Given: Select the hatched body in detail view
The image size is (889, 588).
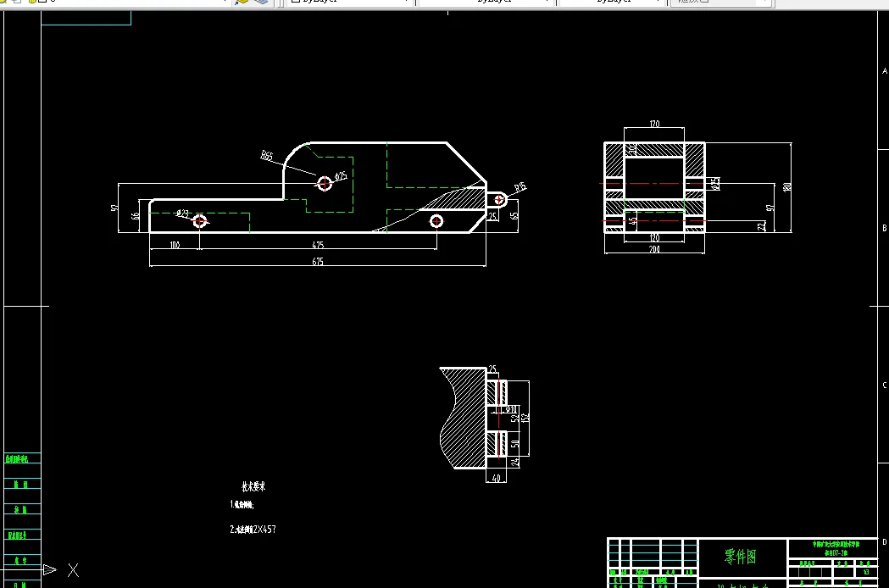Looking at the screenshot, I should (465, 418).
